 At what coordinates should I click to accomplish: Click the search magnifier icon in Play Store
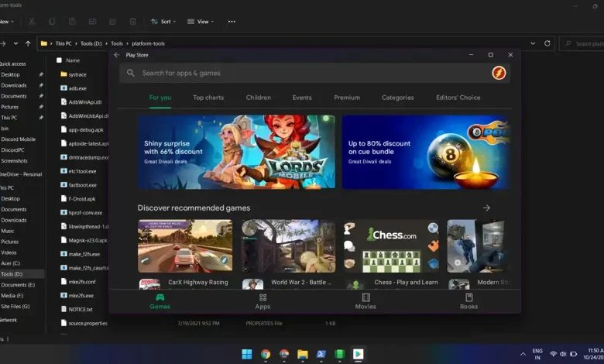(131, 73)
